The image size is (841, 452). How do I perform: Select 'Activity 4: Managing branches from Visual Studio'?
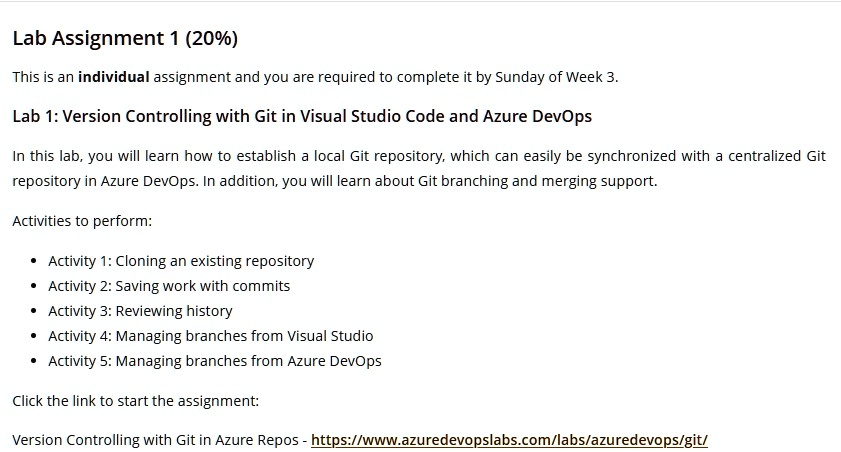coord(211,336)
